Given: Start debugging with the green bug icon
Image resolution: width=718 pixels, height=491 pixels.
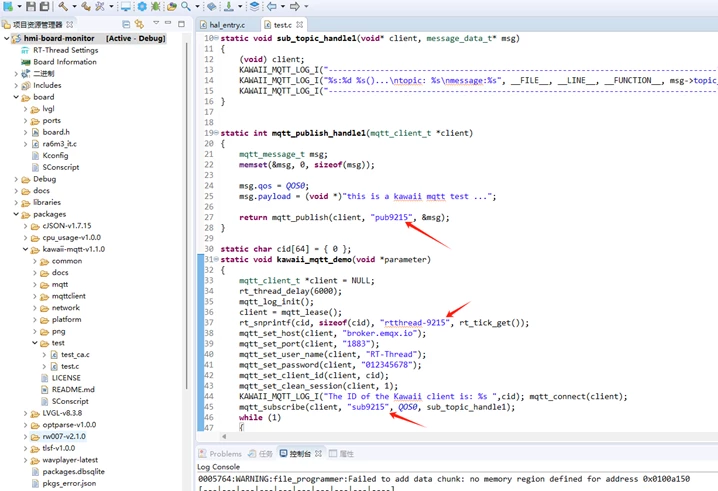Looking at the screenshot, I should click(x=155, y=6).
